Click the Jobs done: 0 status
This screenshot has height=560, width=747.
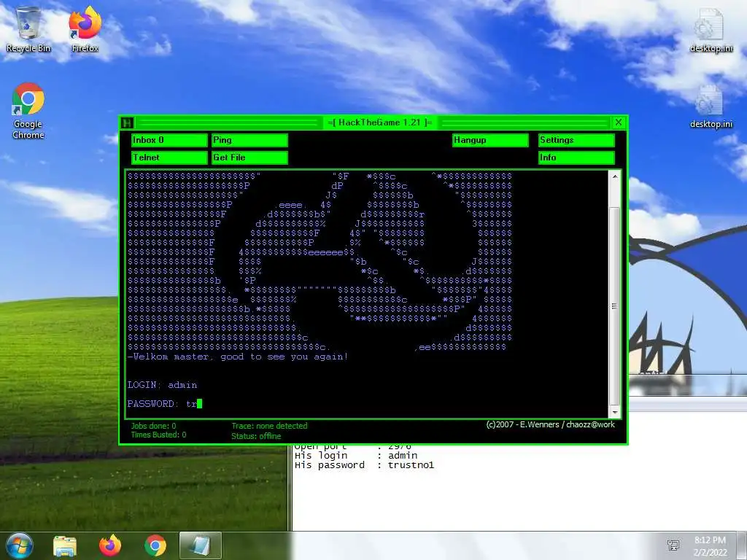click(x=153, y=426)
